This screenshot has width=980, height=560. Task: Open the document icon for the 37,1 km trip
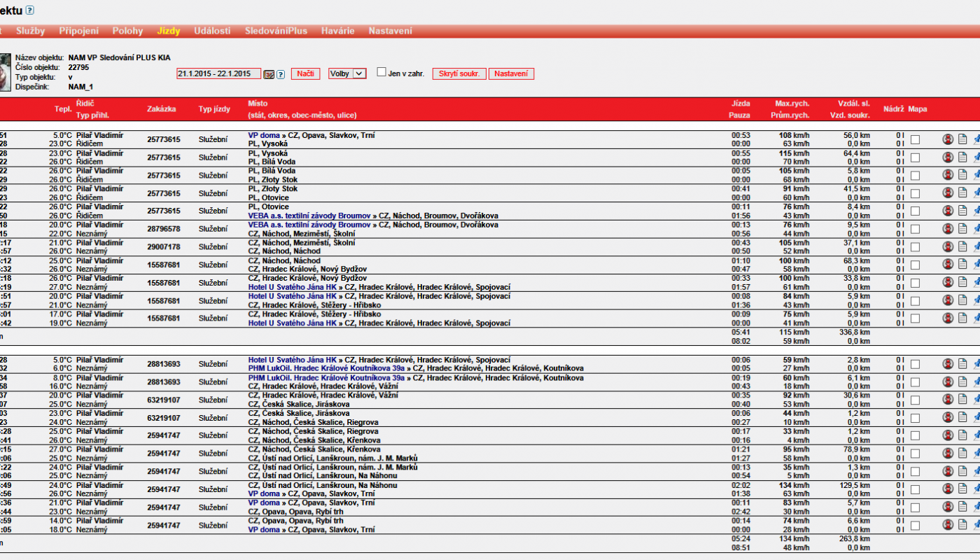pyautogui.click(x=962, y=246)
